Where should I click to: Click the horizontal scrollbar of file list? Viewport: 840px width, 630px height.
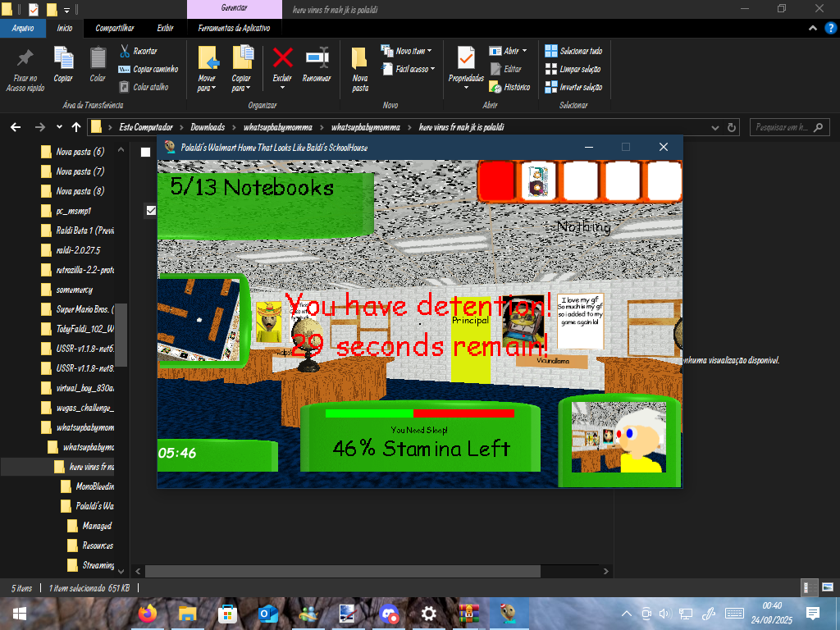coord(343,571)
